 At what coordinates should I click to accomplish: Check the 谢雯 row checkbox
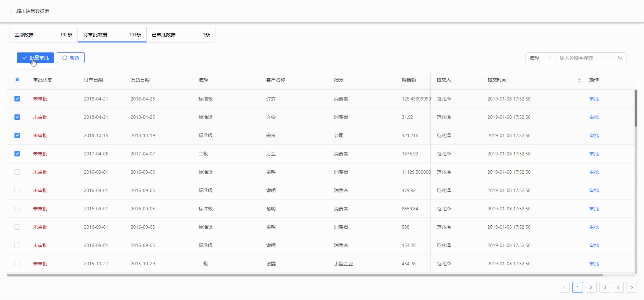pos(17,264)
